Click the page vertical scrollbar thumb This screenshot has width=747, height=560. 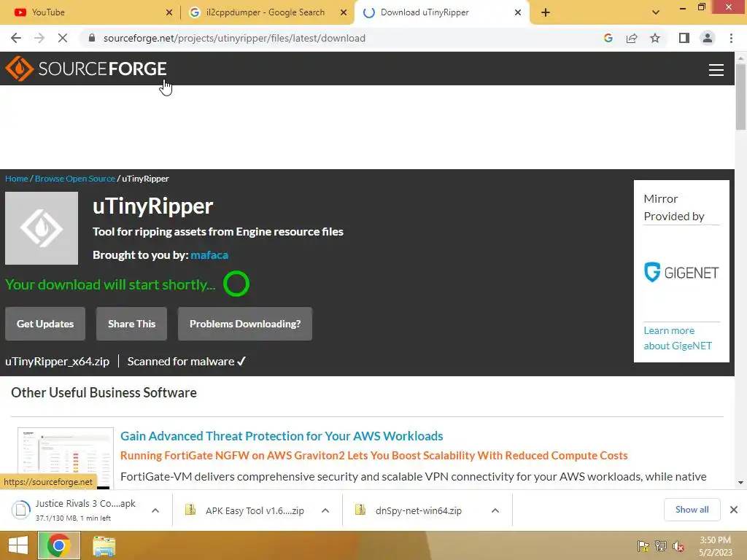(x=740, y=96)
